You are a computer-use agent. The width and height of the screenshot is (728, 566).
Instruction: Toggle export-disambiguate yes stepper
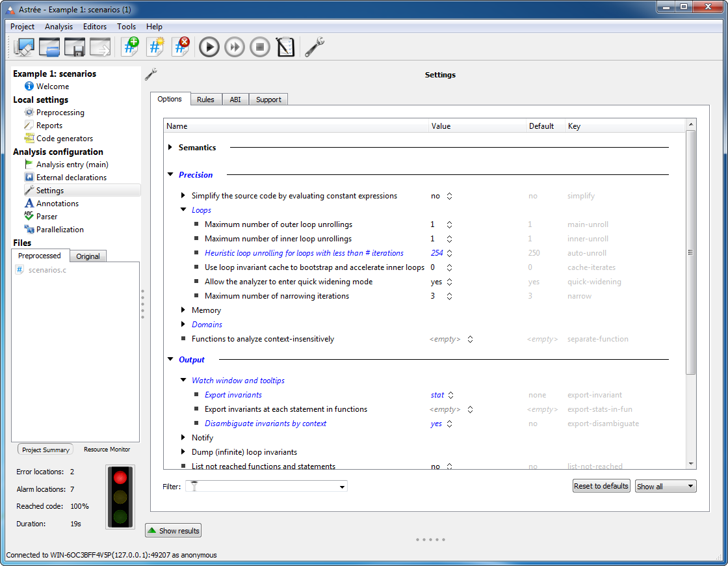click(x=449, y=424)
